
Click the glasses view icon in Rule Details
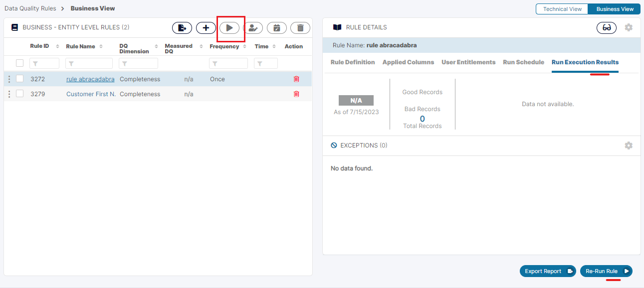[x=607, y=28]
